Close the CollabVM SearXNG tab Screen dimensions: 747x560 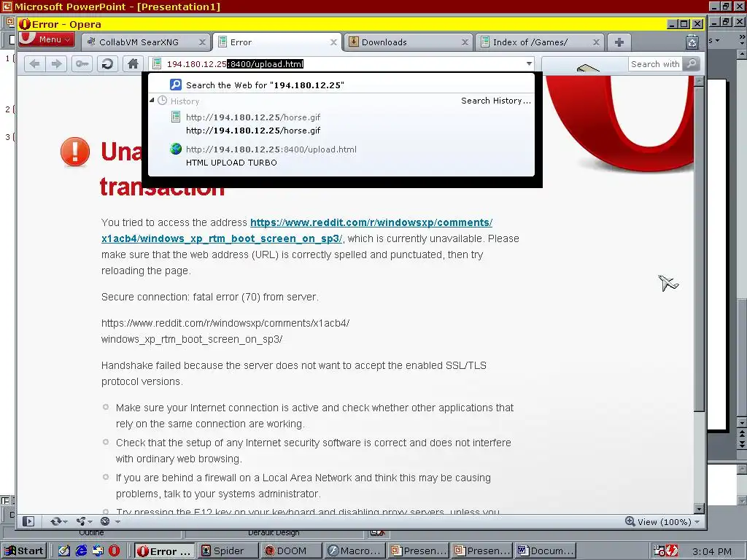tap(202, 42)
